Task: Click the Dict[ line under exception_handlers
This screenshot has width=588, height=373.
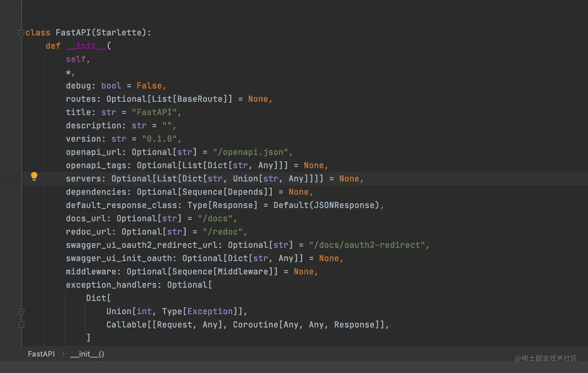Action: [x=98, y=298]
